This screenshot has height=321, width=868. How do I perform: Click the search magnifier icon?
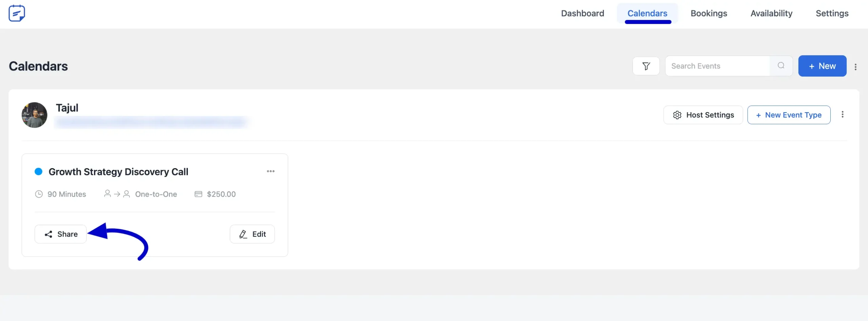(x=781, y=66)
